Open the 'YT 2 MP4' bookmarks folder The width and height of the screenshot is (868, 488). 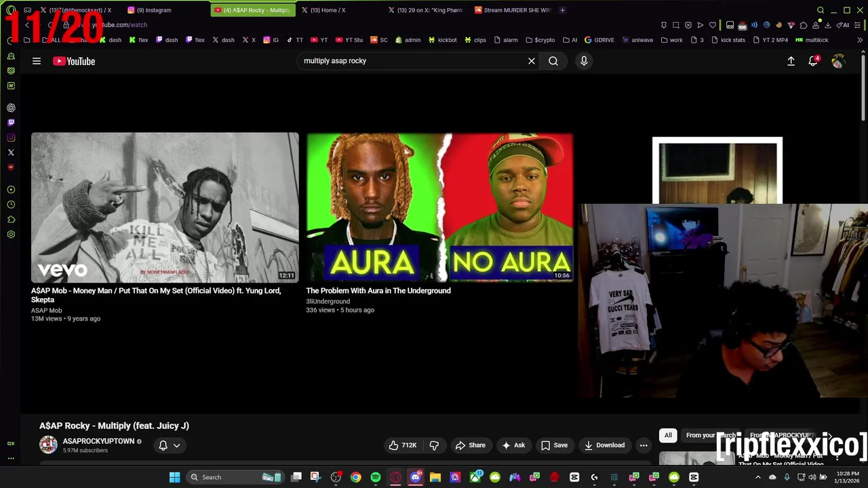[770, 40]
